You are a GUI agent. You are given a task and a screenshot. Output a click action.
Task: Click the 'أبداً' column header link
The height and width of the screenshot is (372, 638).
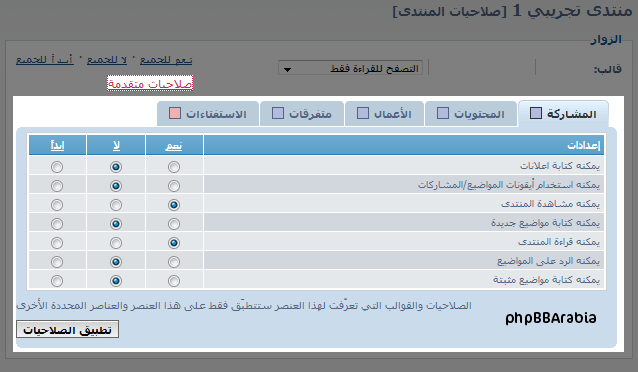(57, 146)
